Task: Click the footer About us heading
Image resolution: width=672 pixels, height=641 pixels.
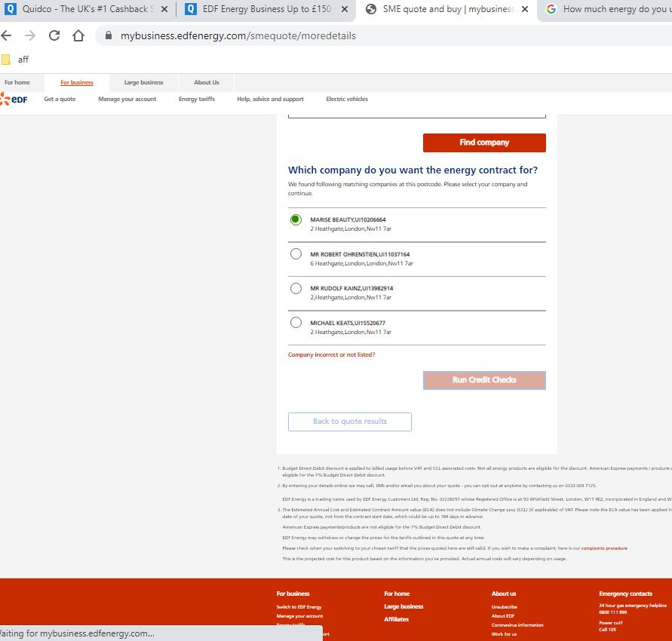Action: point(504,593)
